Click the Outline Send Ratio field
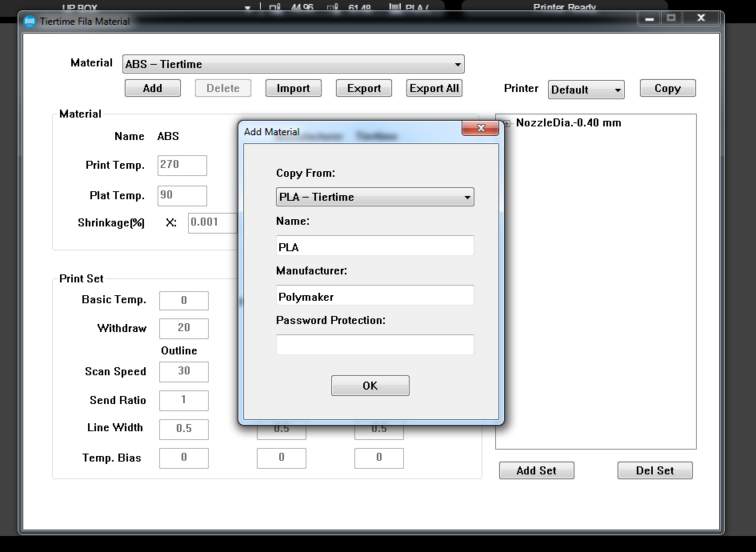 (x=184, y=401)
